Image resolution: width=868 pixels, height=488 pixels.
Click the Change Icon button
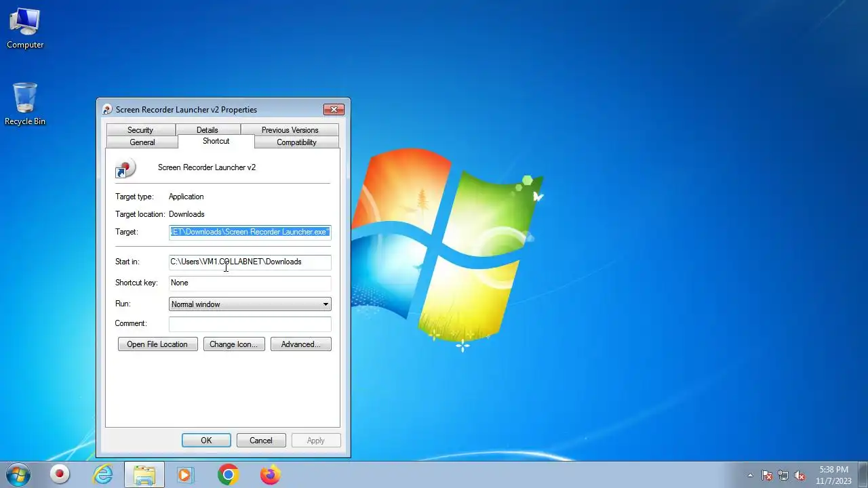[x=234, y=344]
